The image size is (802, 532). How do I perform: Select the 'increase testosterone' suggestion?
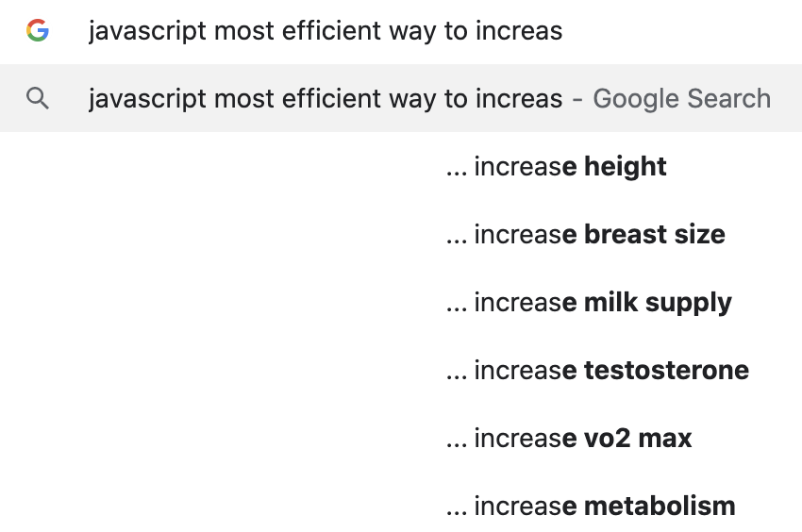tap(401, 371)
